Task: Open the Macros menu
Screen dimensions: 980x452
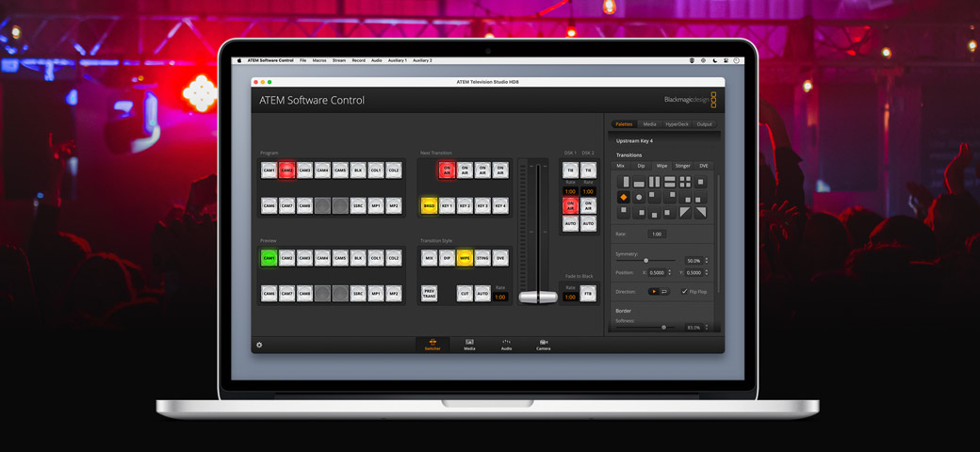Action: coord(319,60)
